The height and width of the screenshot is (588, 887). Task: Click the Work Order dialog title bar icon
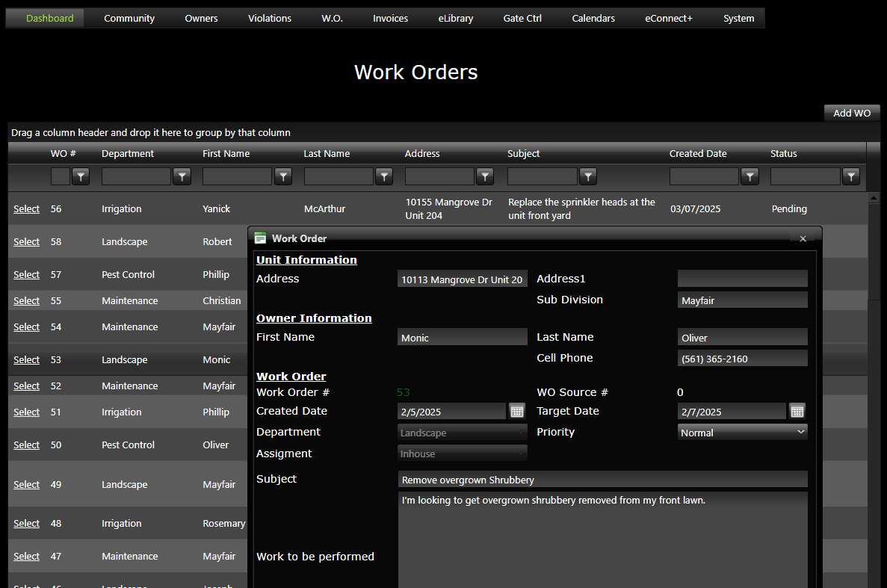260,238
